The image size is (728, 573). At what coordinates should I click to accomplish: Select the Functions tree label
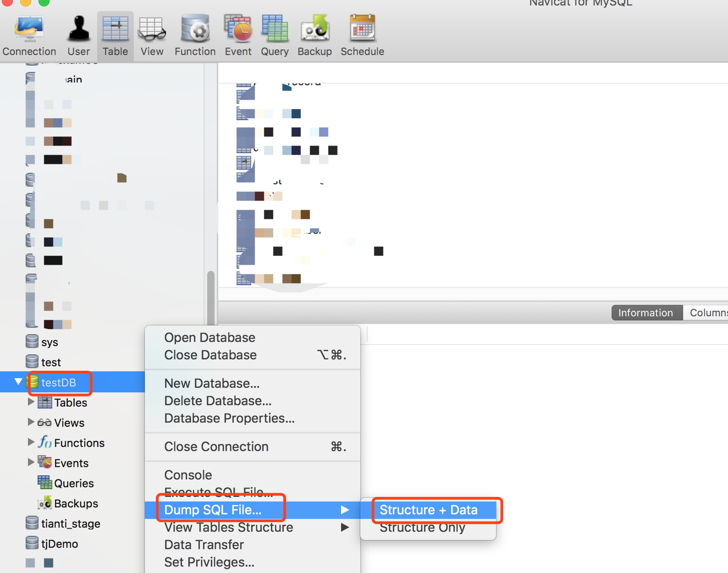pos(79,443)
